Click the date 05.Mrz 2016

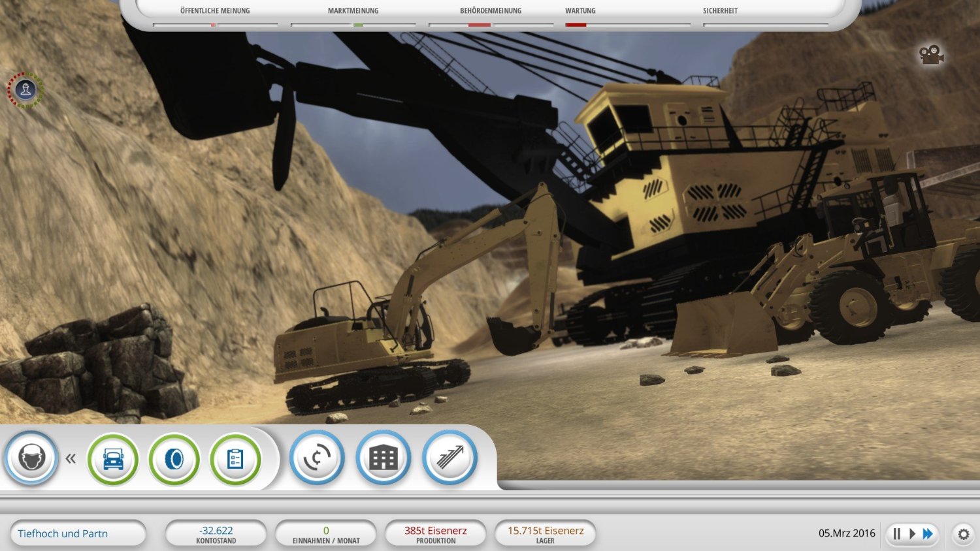(x=847, y=533)
